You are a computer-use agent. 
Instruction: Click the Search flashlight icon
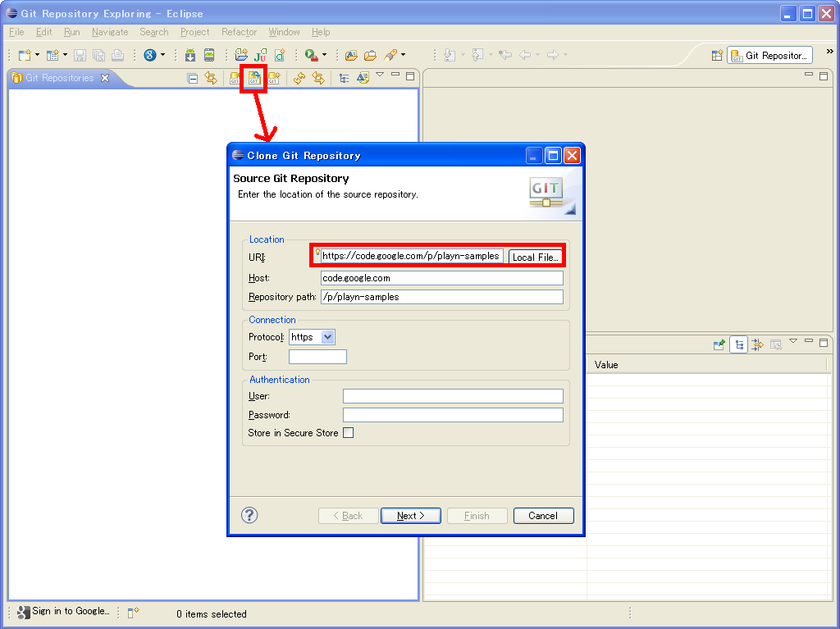pos(390,55)
